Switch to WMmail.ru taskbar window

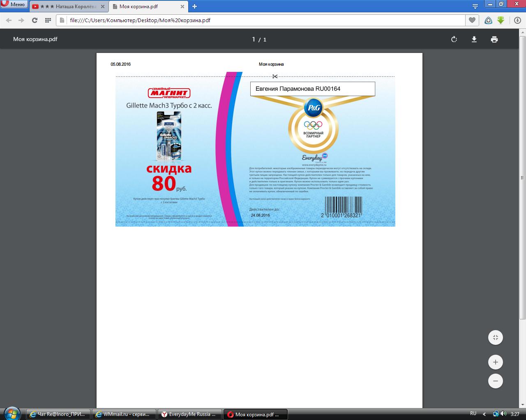coord(124,414)
